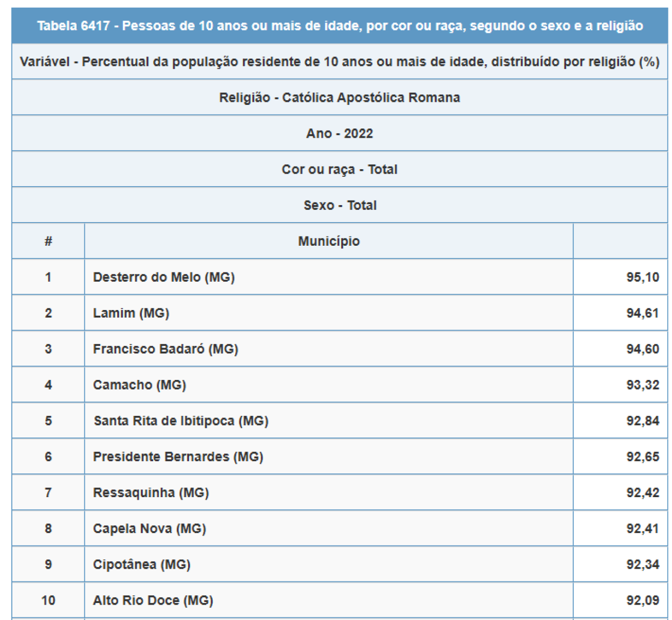Select the Religião Católica Apostólica Romana row
The width and height of the screenshot is (672, 620).
point(340,98)
